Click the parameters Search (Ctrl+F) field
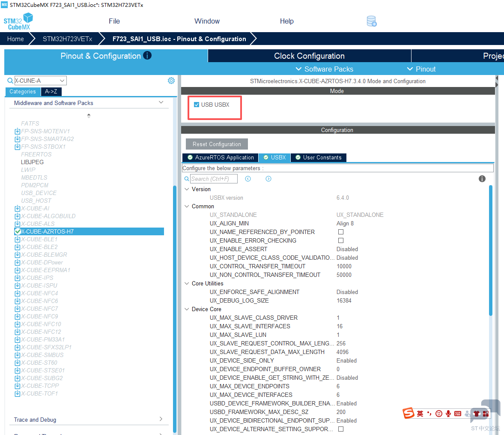This screenshot has height=435, width=504. [214, 179]
